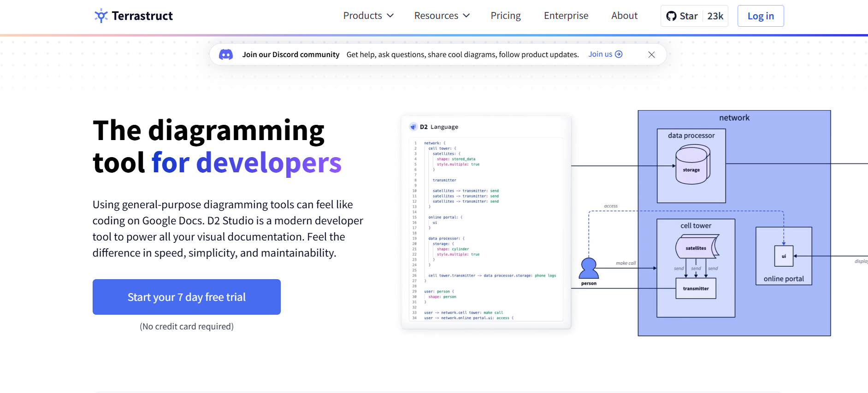Expand the Resources menu
Screen dimensions: 868x393
coord(442,16)
